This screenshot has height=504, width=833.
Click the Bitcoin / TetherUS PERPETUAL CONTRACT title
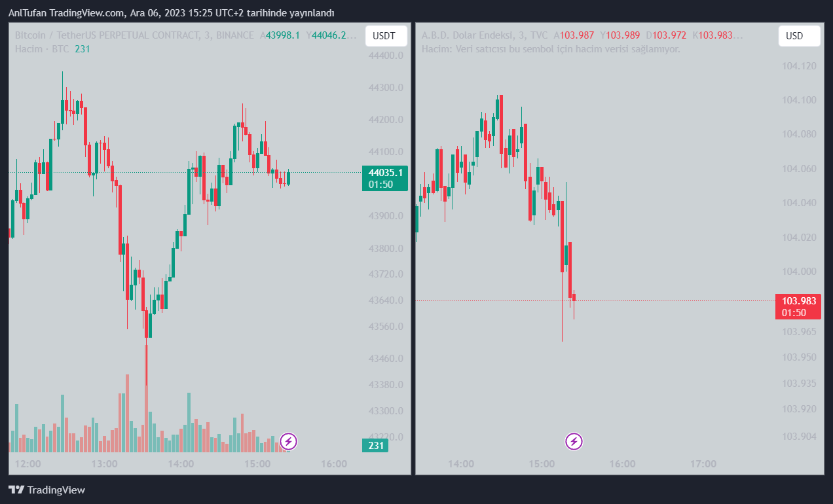coord(106,35)
